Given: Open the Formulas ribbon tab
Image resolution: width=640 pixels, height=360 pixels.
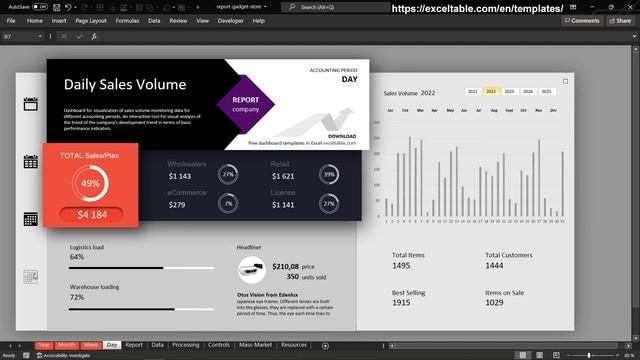Looking at the screenshot, I should 127,21.
